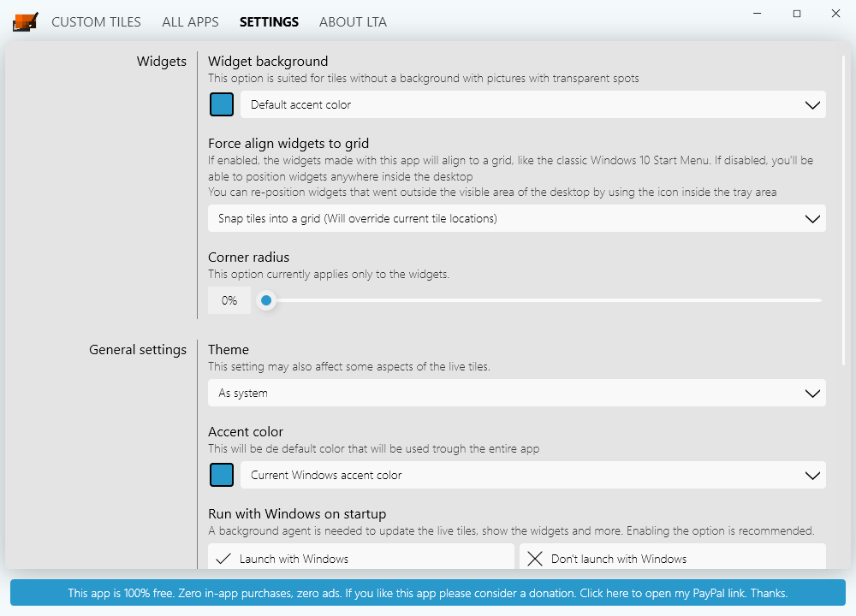Select the SETTINGS tab
Image resolution: width=856 pixels, height=616 pixels.
click(x=269, y=22)
